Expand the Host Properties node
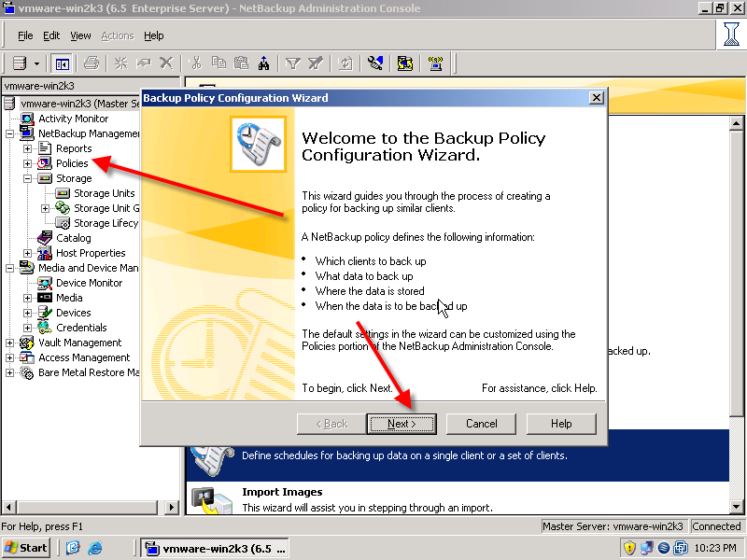747x560 pixels. pos(28,253)
